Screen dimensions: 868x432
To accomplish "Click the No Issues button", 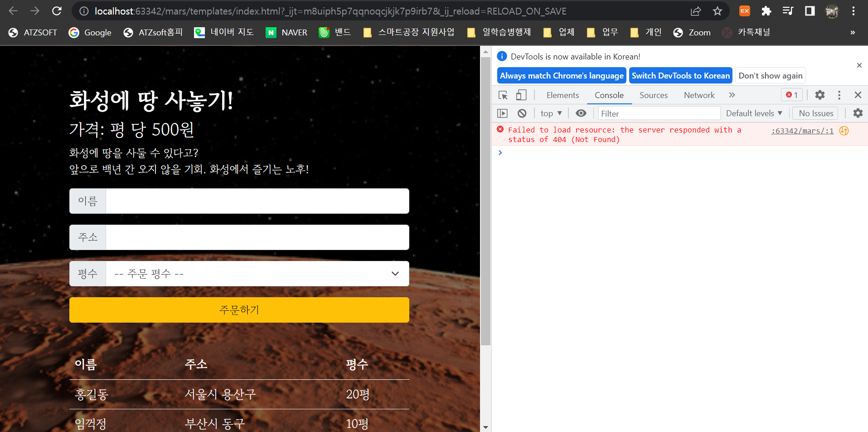I will [815, 113].
